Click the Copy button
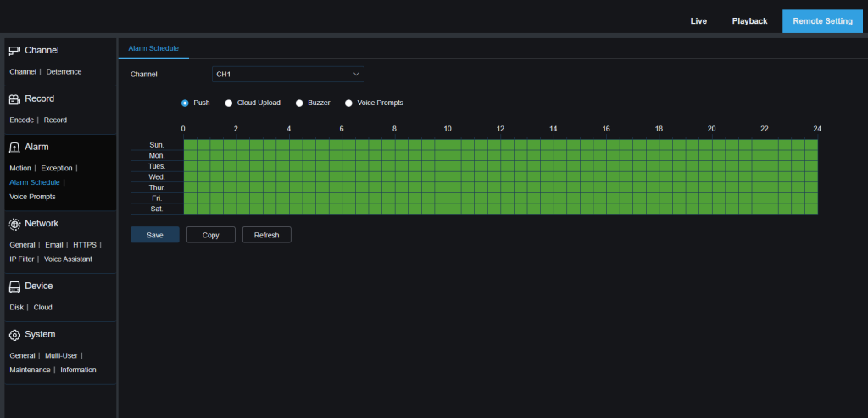 pos(210,235)
